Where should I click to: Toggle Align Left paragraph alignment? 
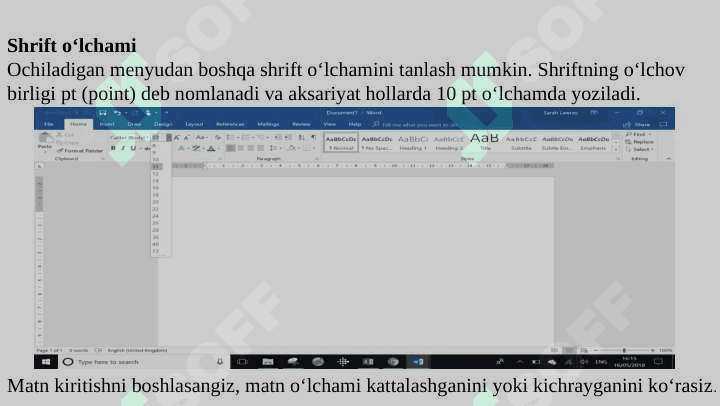pyautogui.click(x=231, y=148)
